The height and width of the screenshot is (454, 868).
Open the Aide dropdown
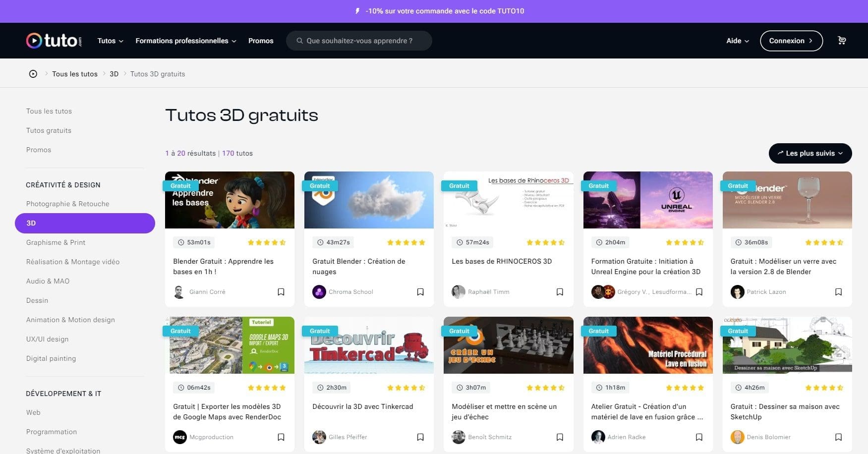point(738,41)
